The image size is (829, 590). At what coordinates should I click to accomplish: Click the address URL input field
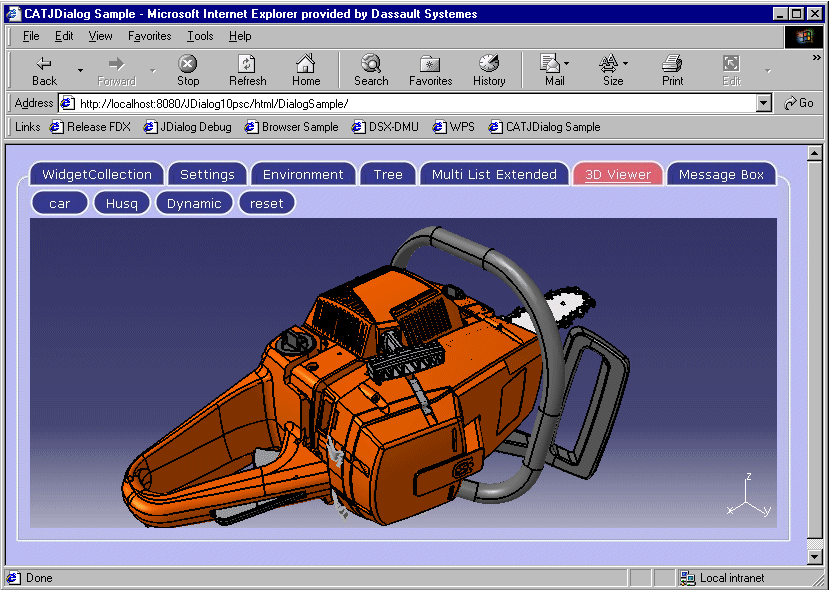click(x=415, y=104)
